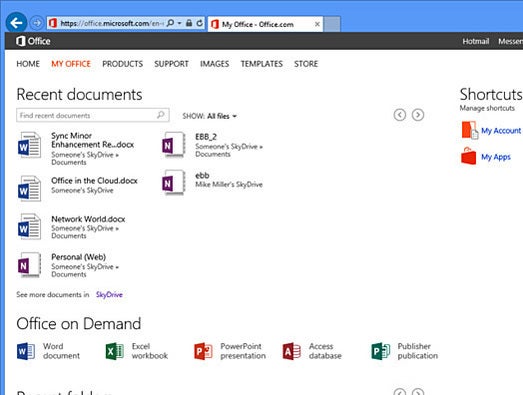Screen dimensions: 523x395
Task: Click the PowerPoint icon in Office on Demand
Action: [203, 351]
